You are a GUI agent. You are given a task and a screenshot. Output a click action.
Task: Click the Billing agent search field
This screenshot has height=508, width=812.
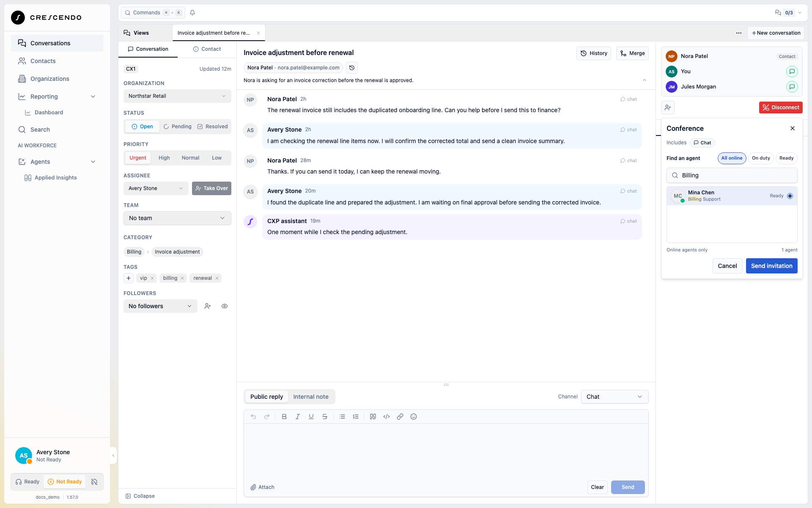pyautogui.click(x=732, y=175)
